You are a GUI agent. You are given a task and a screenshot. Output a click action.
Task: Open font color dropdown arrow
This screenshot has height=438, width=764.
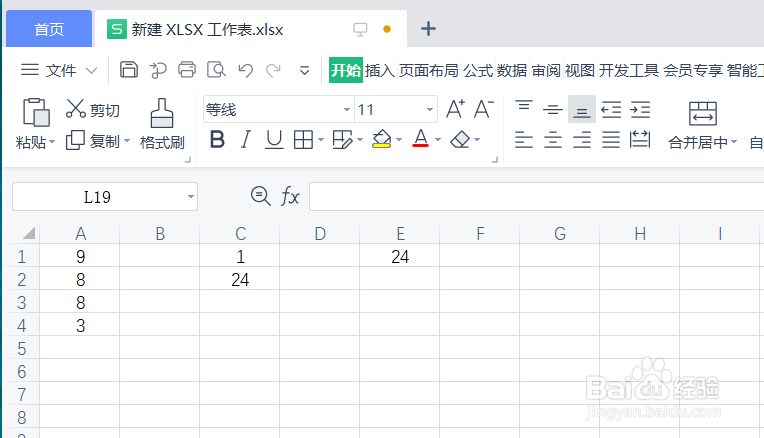[438, 140]
